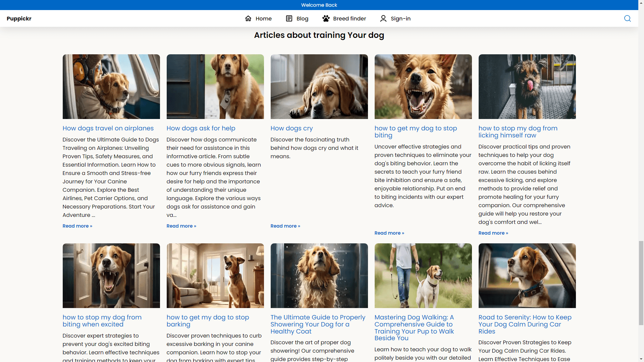Open the dog on airplane thumbnail
This screenshot has width=644, height=362.
[111, 86]
